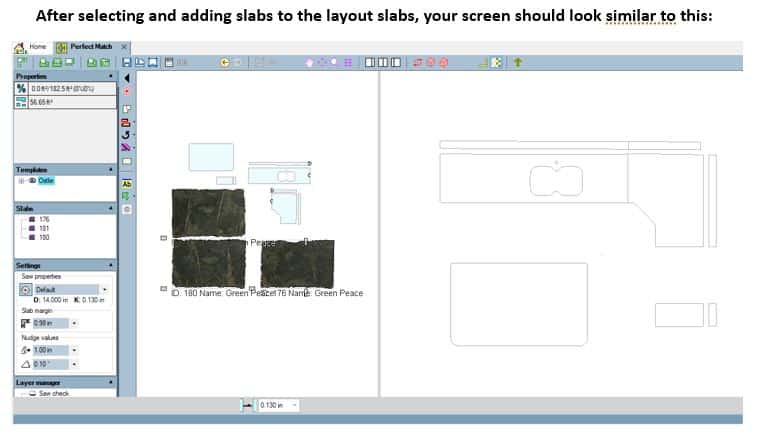Click the yellow back arrow icon
This screenshot has height=439, width=758.
[225, 62]
